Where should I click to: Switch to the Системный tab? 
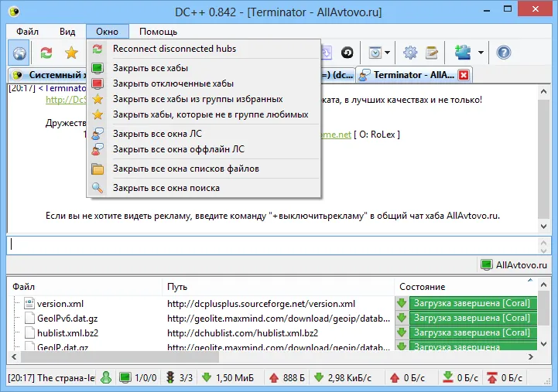coord(48,75)
